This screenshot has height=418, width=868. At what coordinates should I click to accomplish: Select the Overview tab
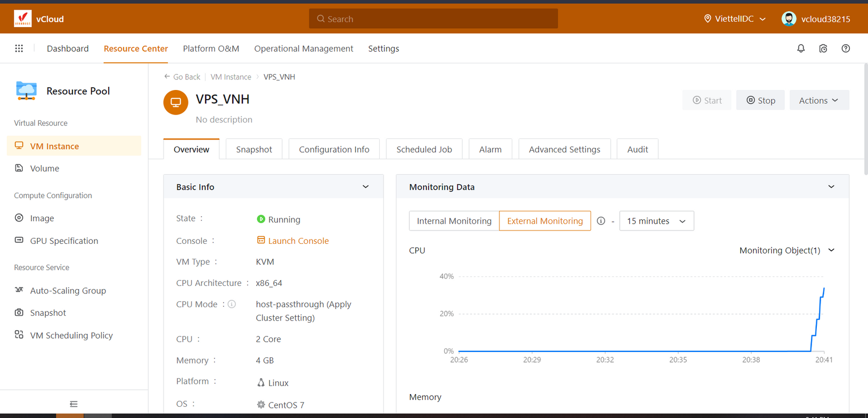click(x=191, y=149)
